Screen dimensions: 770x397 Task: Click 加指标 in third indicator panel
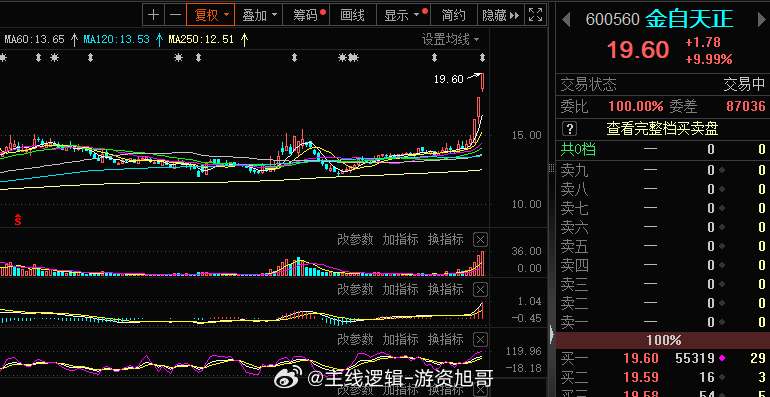tap(400, 339)
